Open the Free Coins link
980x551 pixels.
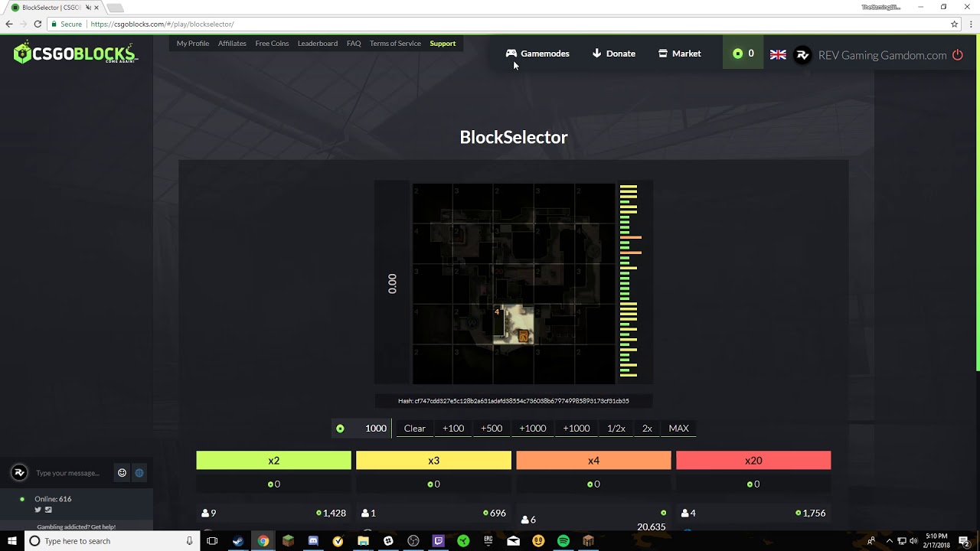pyautogui.click(x=272, y=44)
